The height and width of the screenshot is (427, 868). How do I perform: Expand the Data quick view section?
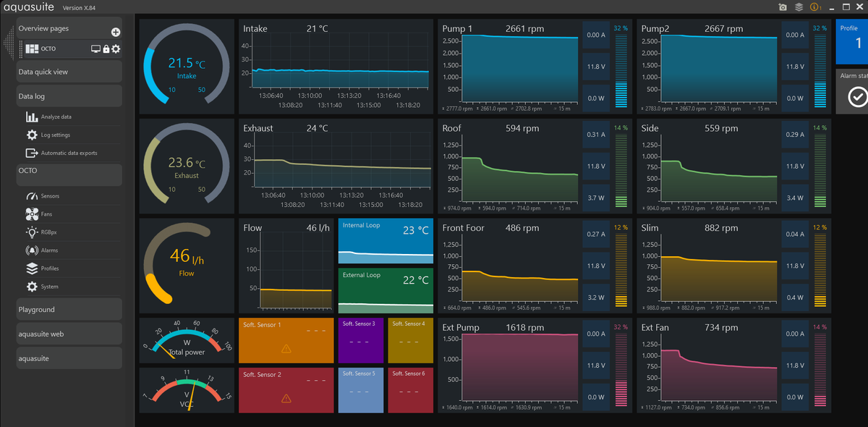point(69,72)
